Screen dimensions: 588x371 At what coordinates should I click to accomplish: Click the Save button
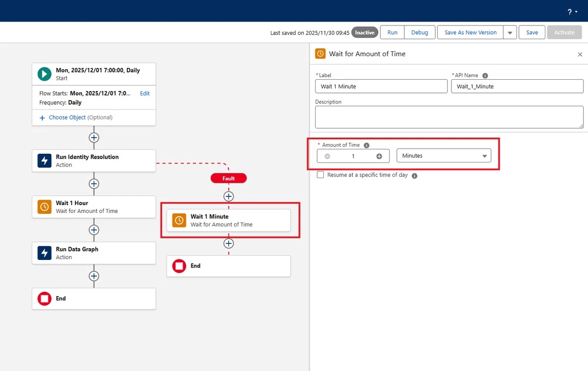(x=532, y=33)
